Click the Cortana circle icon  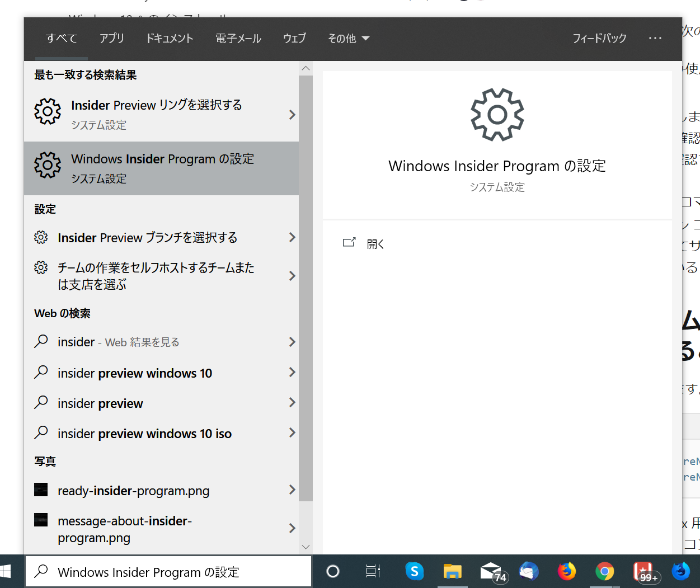333,571
